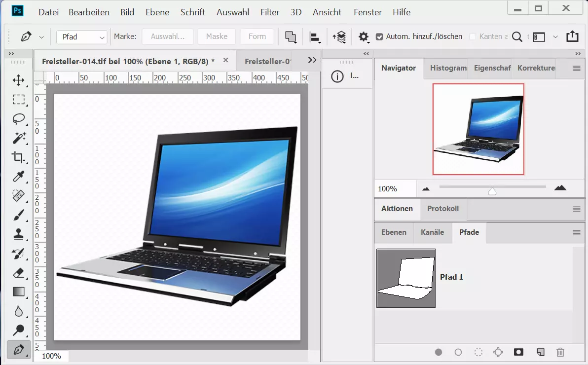Image resolution: width=588 pixels, height=365 pixels.
Task: Pick the Clone Stamp tool
Action: [x=19, y=235]
